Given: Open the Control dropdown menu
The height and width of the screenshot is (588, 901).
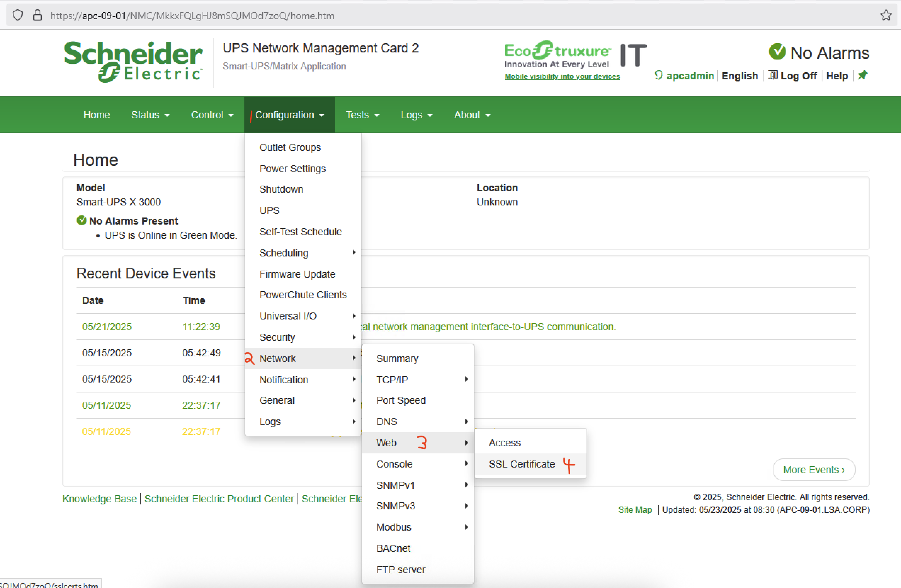Looking at the screenshot, I should click(212, 115).
